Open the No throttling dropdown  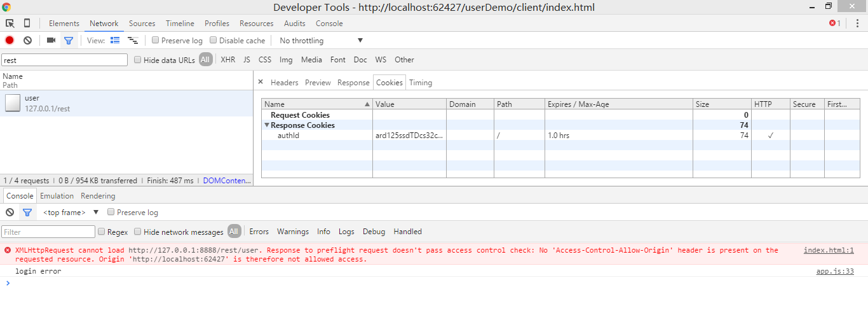pyautogui.click(x=321, y=41)
